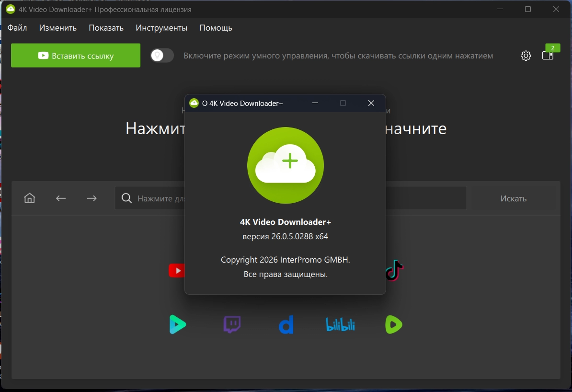Image resolution: width=572 pixels, height=392 pixels.
Task: Close the main 4K Video Downloader+ window
Action: [556, 9]
